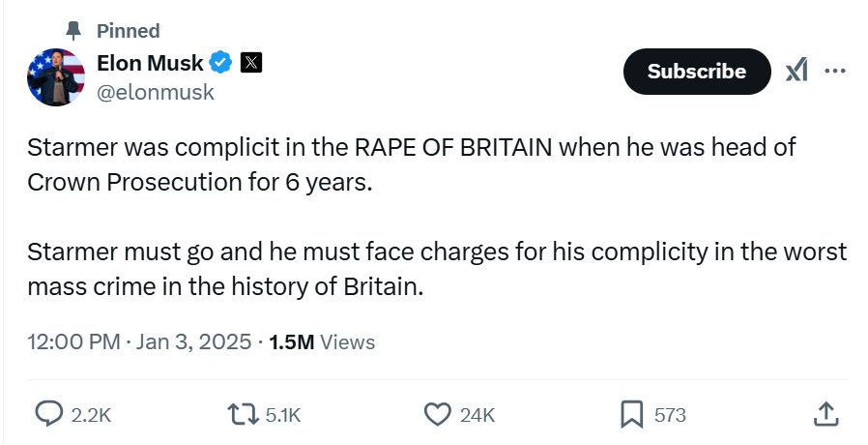Click the 12:00 PM Jan 3, 2025 timestamp

(x=139, y=341)
